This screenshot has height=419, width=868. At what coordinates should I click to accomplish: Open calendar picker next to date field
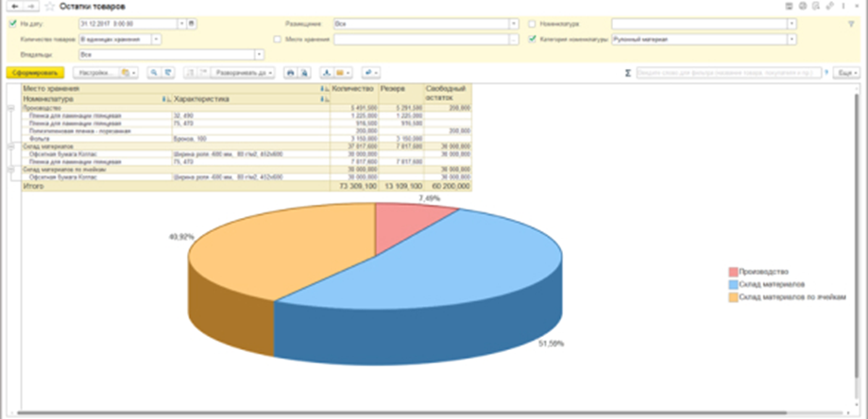pyautogui.click(x=192, y=23)
